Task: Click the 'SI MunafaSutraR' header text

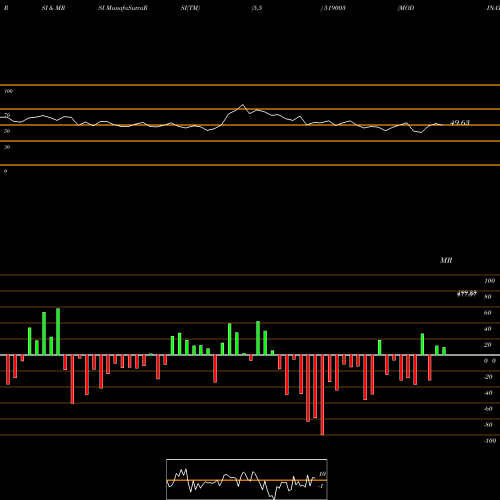Action: click(123, 8)
